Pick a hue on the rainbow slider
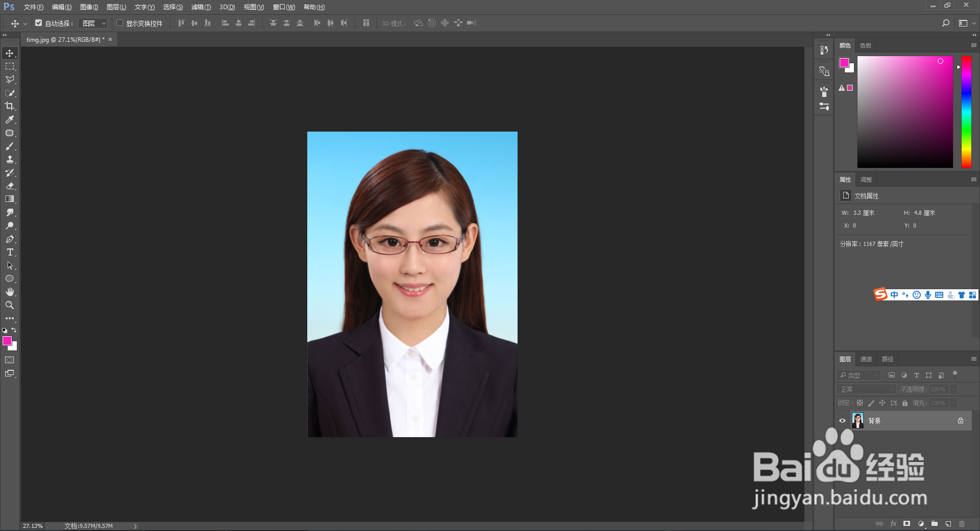The height and width of the screenshot is (531, 980). click(x=966, y=112)
